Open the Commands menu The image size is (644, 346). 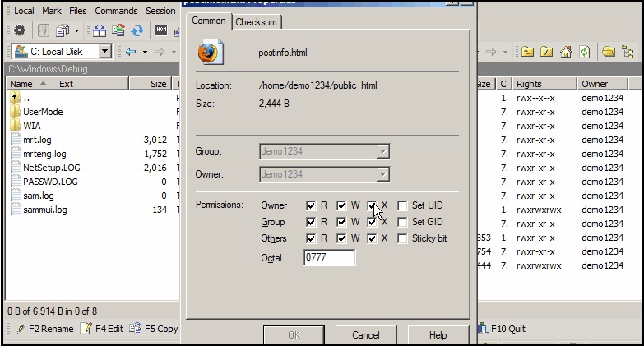pos(116,11)
